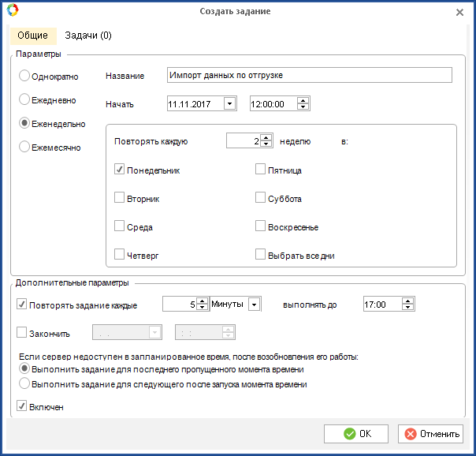Choose the Ежедневно schedule option
Image resolution: width=476 pixels, height=456 pixels.
(x=25, y=99)
